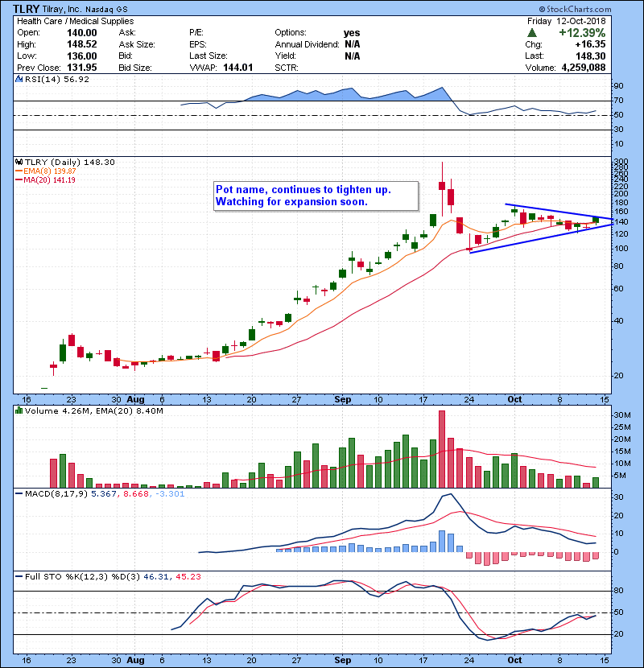This screenshot has width=644, height=668.
Task: Click the +12.39% percent change
Action: [x=582, y=32]
